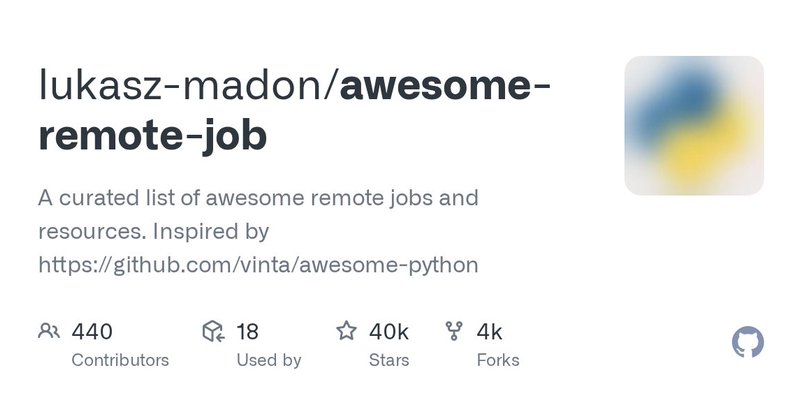Click the 18 used by count
The image size is (800, 419).
(247, 332)
